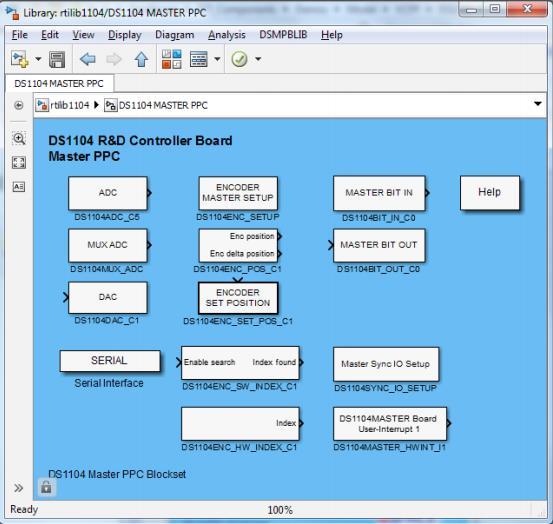Open the Diagram menu
The height and width of the screenshot is (524, 553).
[x=175, y=35]
